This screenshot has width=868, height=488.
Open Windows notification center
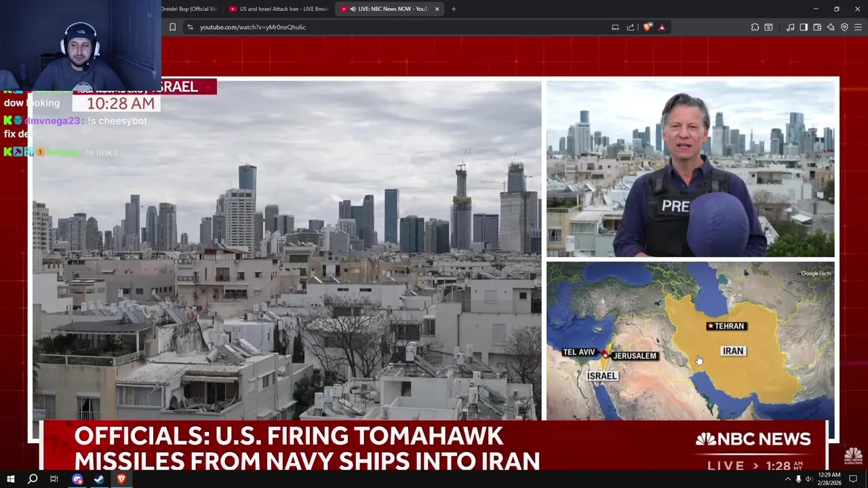[x=853, y=479]
